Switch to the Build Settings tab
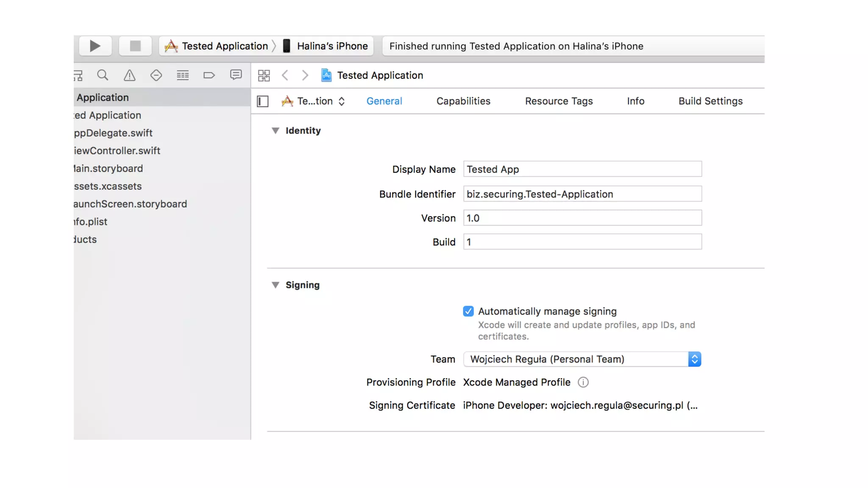The image size is (868, 488). [x=710, y=101]
